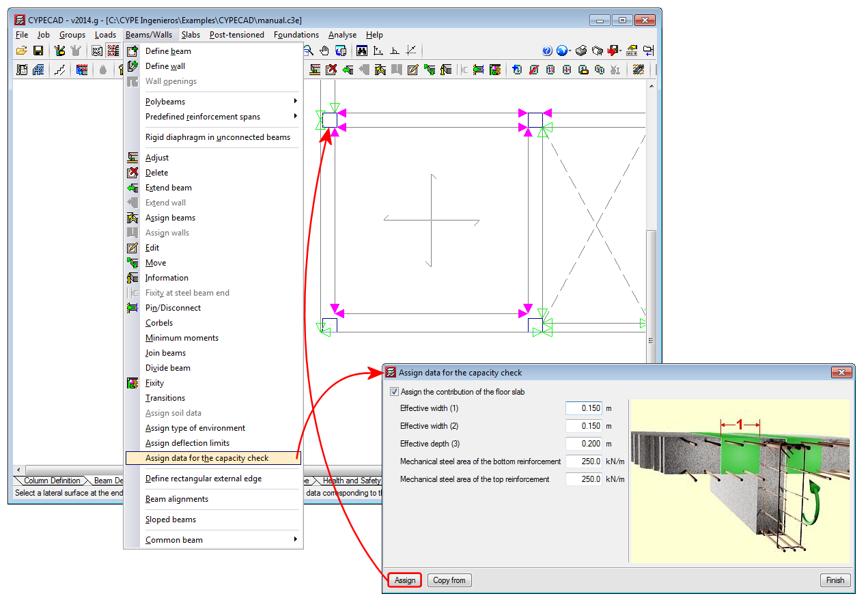
Task: Click the XY coordinates axis icon
Action: (x=378, y=51)
